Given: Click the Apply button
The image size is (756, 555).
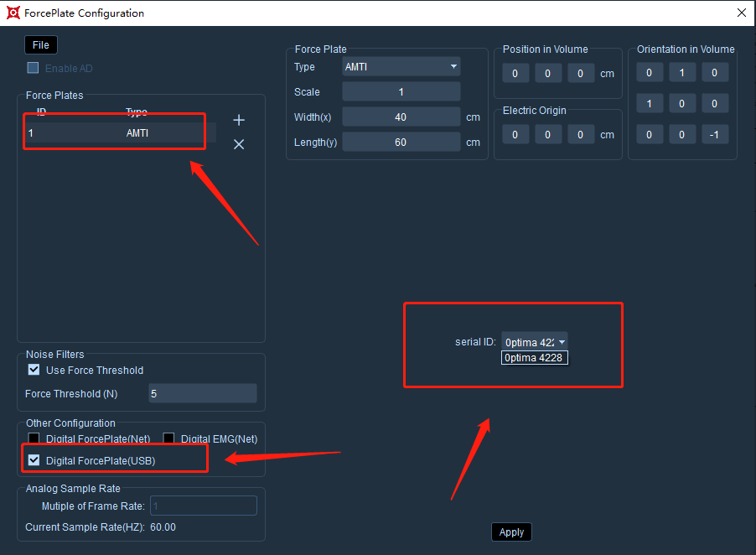Looking at the screenshot, I should [x=511, y=532].
